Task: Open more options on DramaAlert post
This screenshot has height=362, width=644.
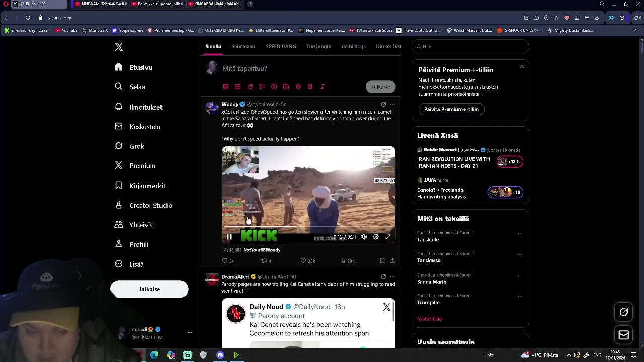Action: (392, 277)
